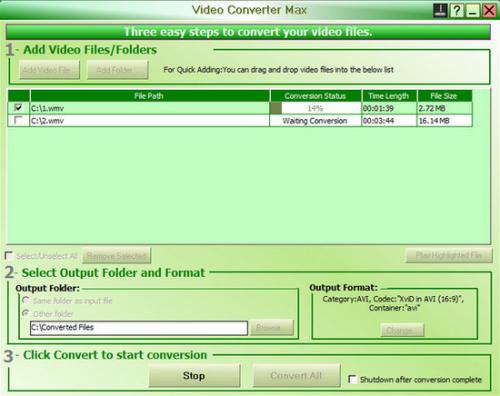The image size is (500, 396).
Task: Open help with the question mark icon
Action: click(x=456, y=11)
